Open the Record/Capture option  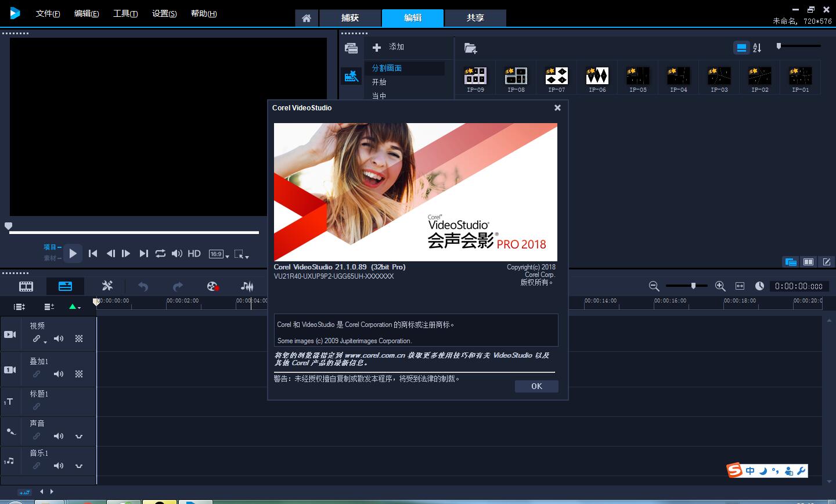coord(213,286)
